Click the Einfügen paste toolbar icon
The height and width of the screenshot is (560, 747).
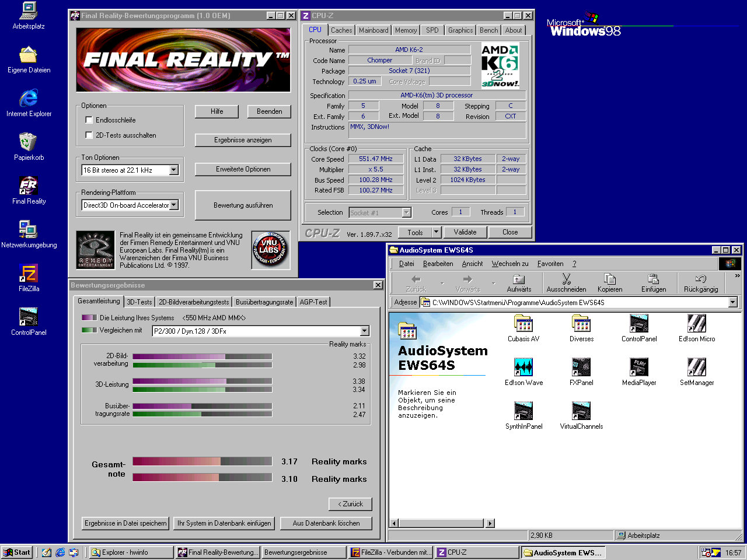654,279
